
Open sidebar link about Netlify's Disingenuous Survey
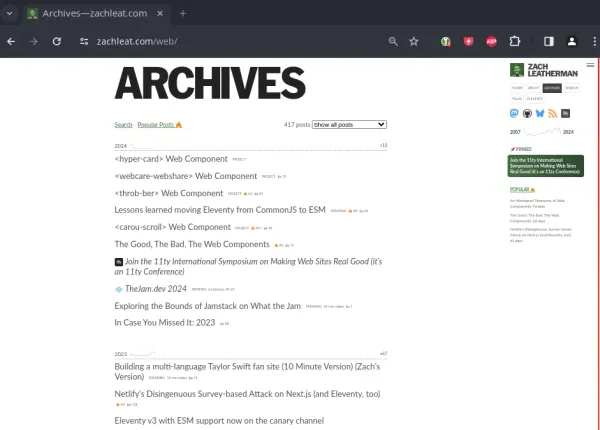pos(541,235)
